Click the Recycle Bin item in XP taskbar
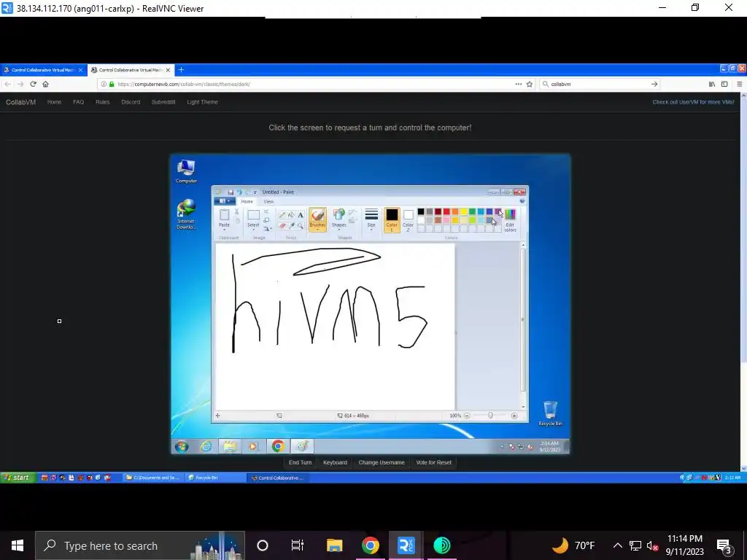 (x=214, y=478)
